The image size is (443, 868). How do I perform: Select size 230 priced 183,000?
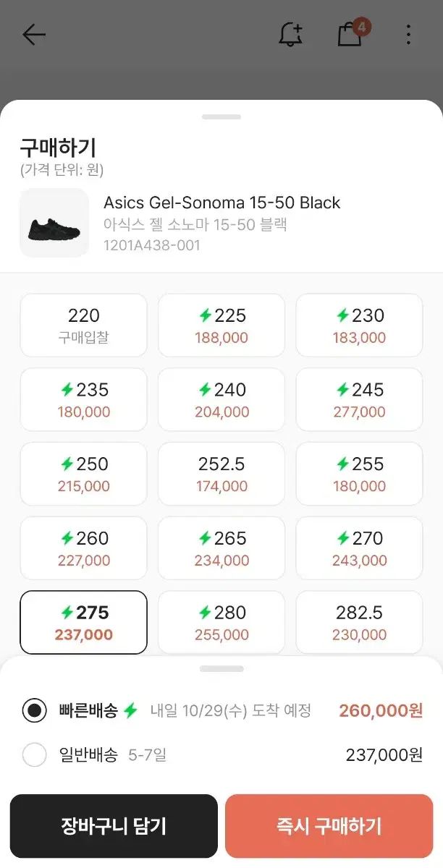click(x=359, y=325)
